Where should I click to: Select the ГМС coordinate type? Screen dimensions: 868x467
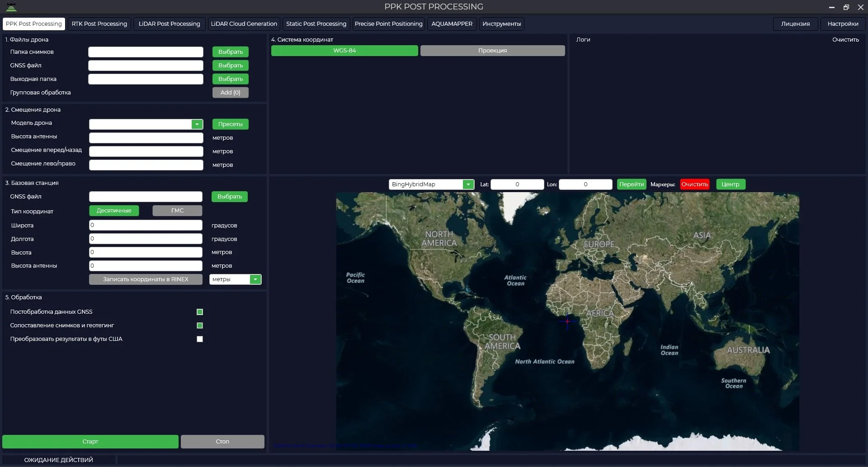[177, 211]
